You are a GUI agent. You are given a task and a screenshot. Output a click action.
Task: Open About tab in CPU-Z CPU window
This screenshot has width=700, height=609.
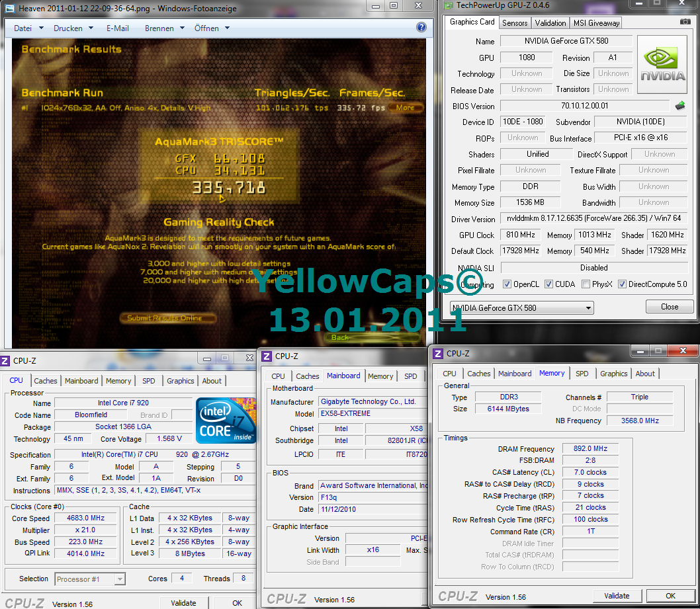212,381
